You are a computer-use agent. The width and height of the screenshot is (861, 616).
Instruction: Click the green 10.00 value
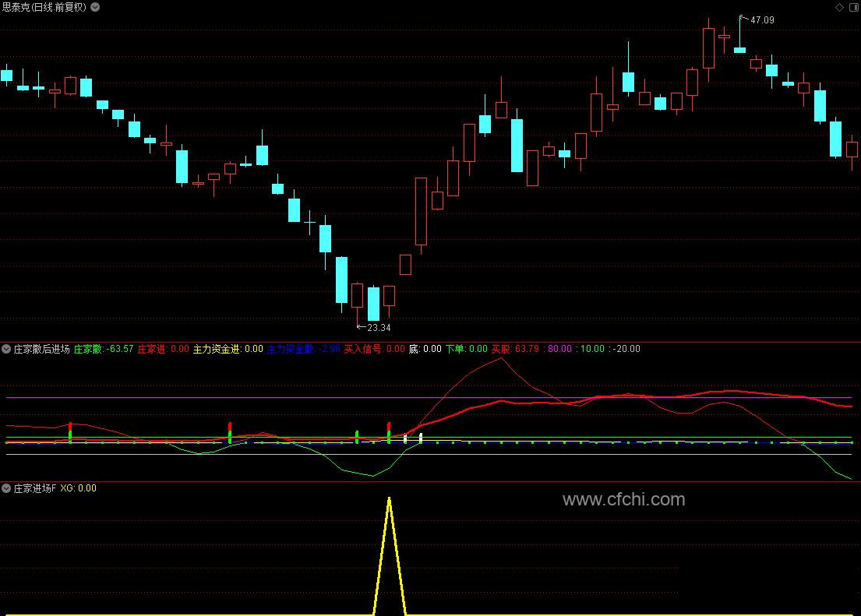click(x=592, y=349)
